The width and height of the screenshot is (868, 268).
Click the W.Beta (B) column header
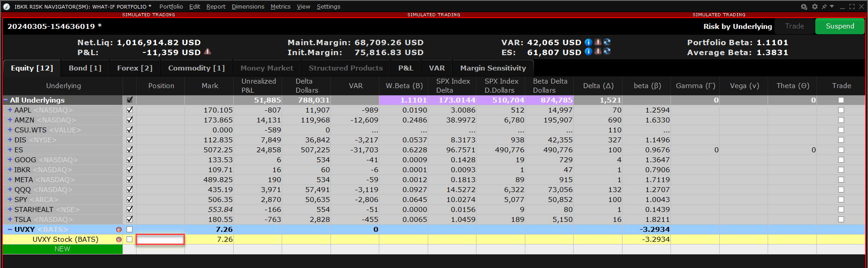[x=404, y=85]
